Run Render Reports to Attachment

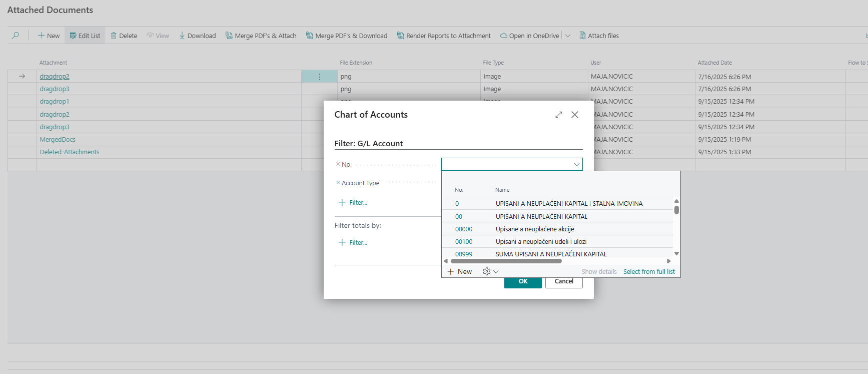click(444, 36)
